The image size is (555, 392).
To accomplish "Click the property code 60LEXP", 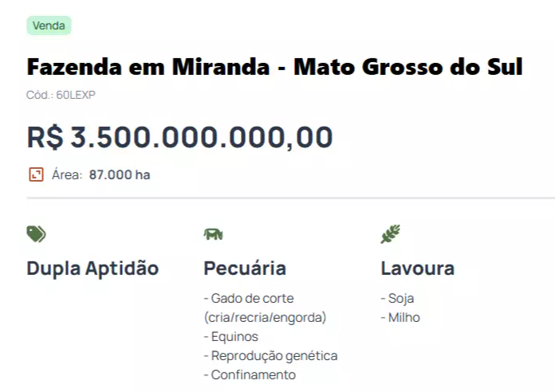I will click(x=76, y=95).
